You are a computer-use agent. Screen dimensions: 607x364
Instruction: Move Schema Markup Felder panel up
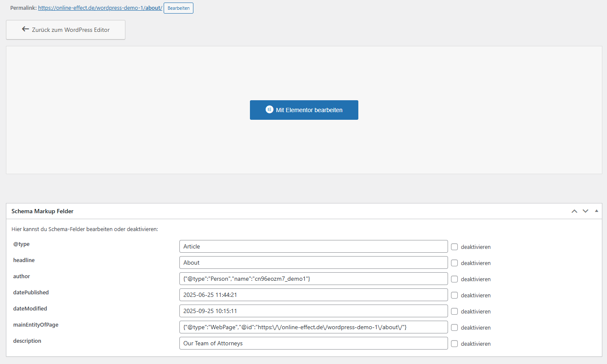pyautogui.click(x=574, y=211)
